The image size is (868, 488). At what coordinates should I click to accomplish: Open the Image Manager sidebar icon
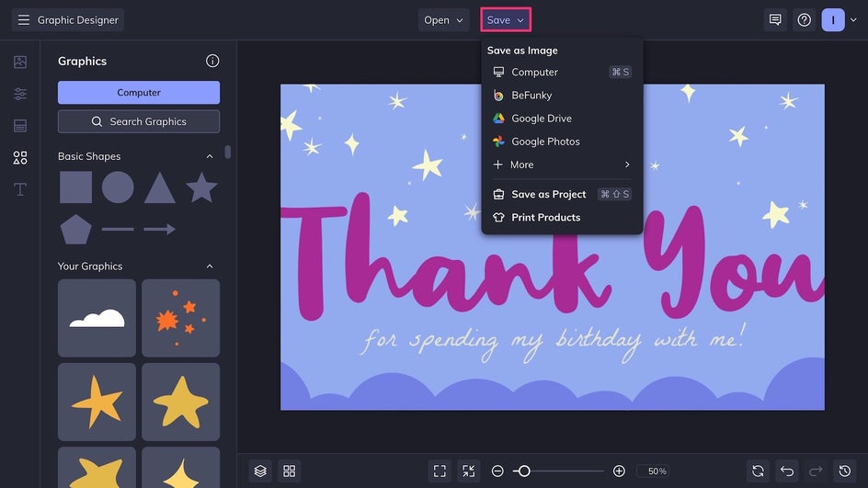(x=20, y=62)
